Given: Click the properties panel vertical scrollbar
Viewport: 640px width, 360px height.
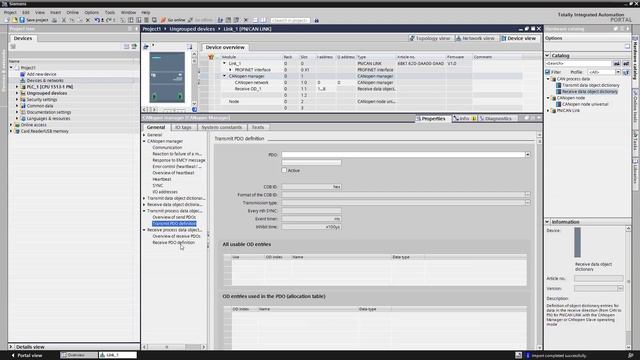Looking at the screenshot, I should click(x=539, y=241).
